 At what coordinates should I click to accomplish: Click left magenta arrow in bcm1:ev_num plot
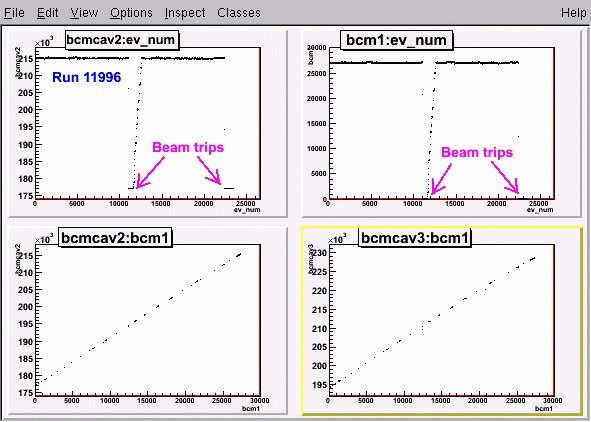pyautogui.click(x=441, y=179)
